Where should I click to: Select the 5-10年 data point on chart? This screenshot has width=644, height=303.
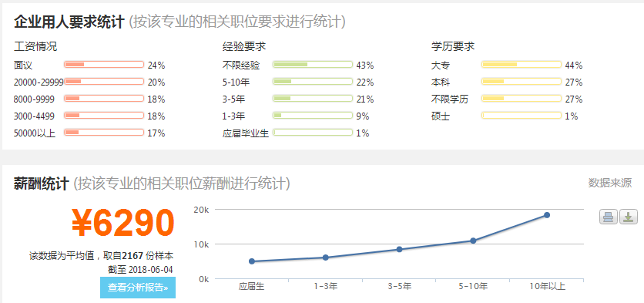click(x=473, y=241)
